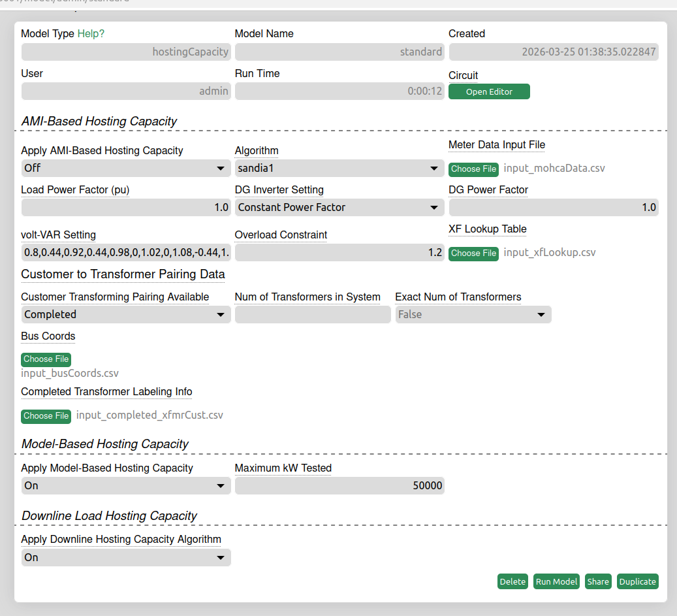The width and height of the screenshot is (677, 616).
Task: Click the Run Time field showing 0:00:12
Action: point(339,91)
